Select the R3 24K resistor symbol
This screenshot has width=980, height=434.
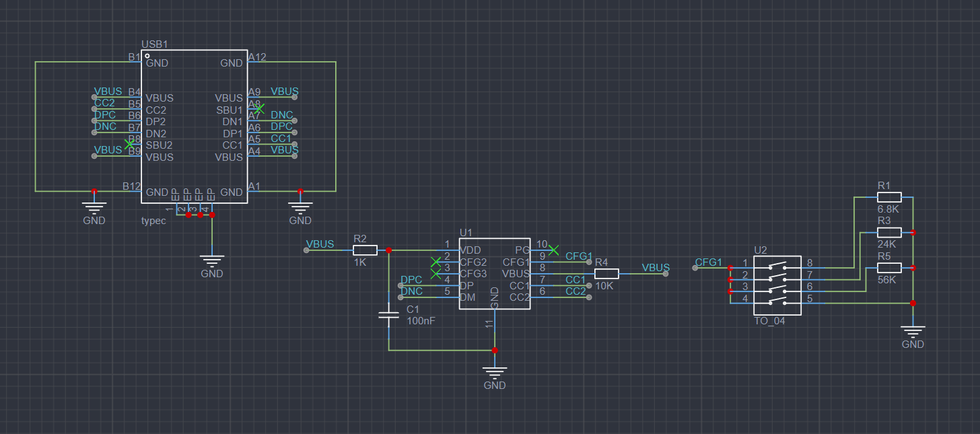coord(888,232)
